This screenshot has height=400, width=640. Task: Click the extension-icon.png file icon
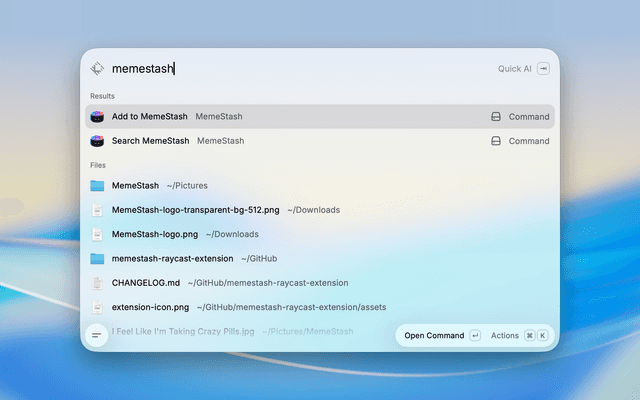pos(97,307)
